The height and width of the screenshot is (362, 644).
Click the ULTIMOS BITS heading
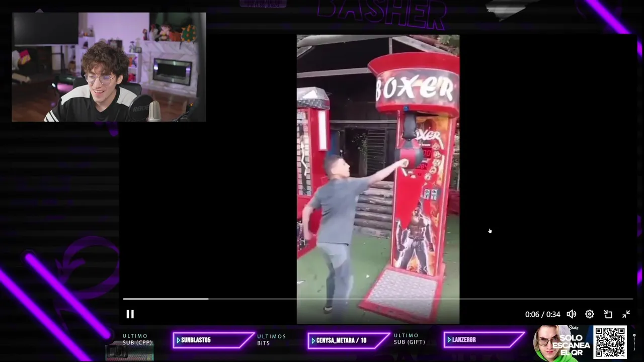[x=272, y=340]
